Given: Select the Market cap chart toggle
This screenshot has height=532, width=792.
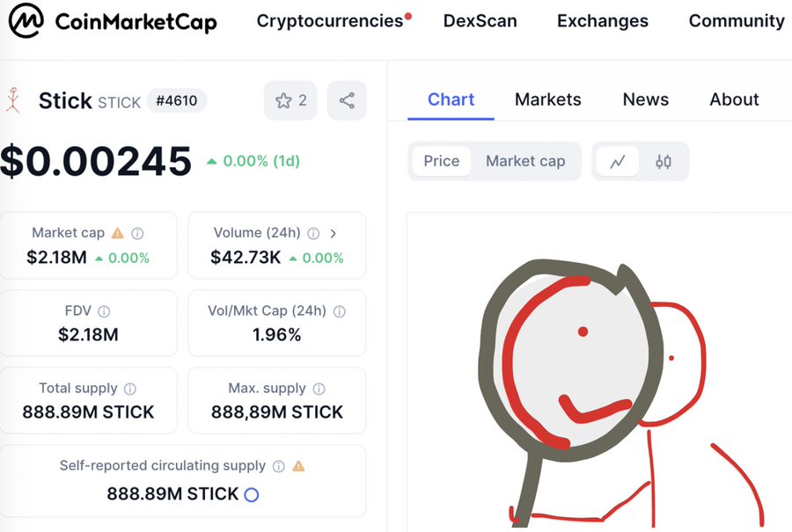Looking at the screenshot, I should 525,162.
